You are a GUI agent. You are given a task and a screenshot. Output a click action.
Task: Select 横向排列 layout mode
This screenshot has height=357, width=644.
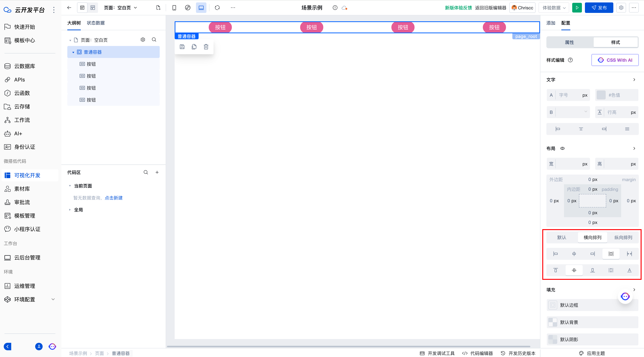(x=593, y=238)
